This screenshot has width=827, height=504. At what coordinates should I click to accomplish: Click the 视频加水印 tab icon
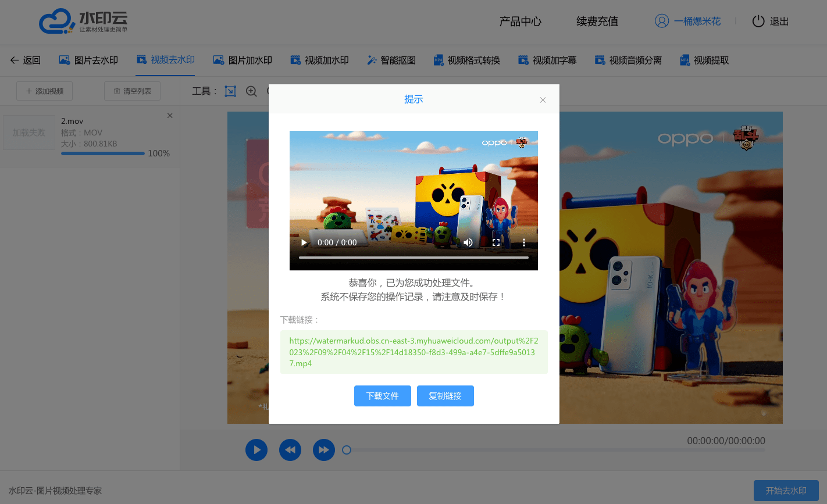tap(295, 60)
